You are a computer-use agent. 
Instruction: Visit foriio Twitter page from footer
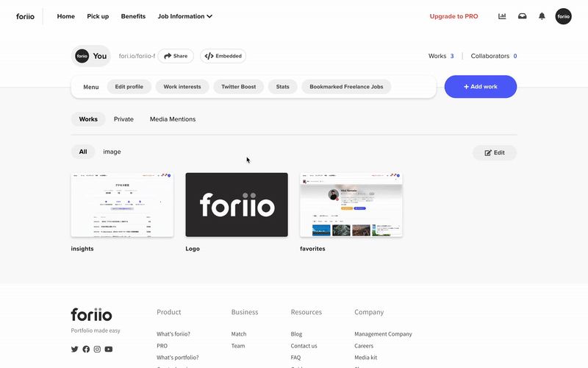click(x=74, y=349)
